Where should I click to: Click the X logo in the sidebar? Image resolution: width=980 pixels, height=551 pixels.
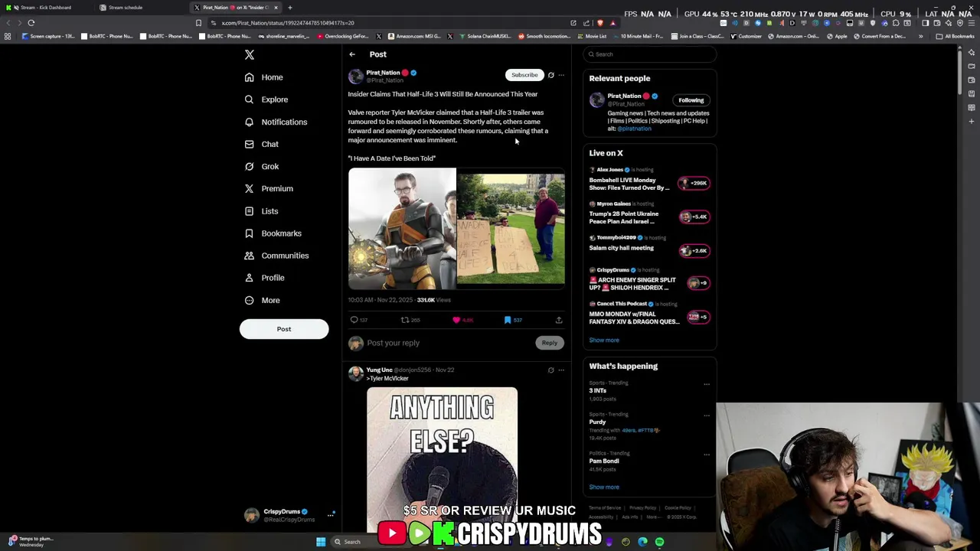[249, 54]
